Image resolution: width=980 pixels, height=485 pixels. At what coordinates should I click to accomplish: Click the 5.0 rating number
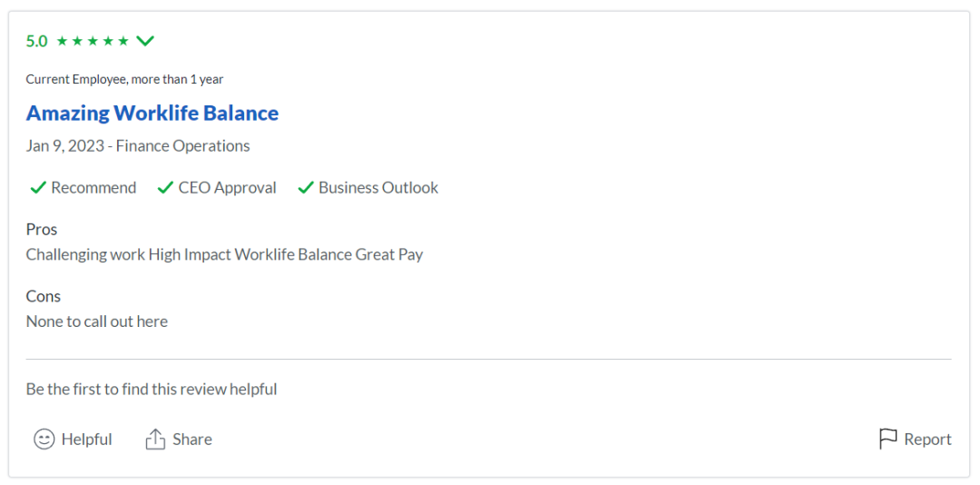tap(37, 41)
